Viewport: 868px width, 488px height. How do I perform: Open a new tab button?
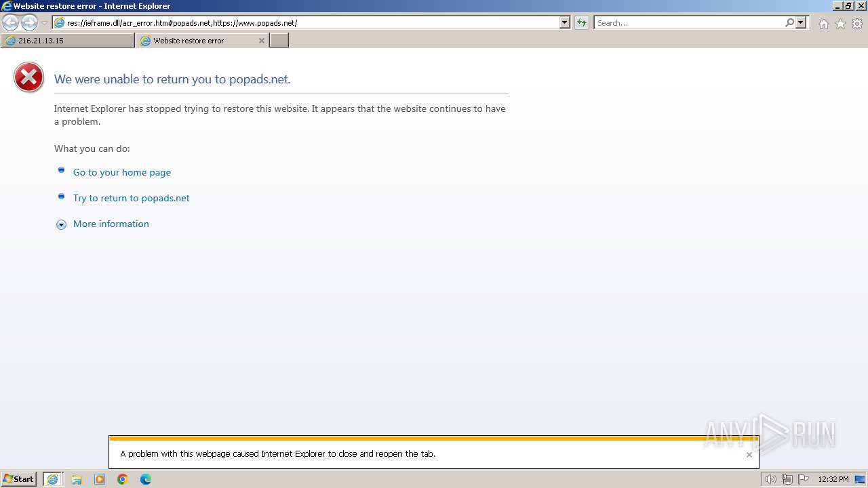click(x=279, y=41)
